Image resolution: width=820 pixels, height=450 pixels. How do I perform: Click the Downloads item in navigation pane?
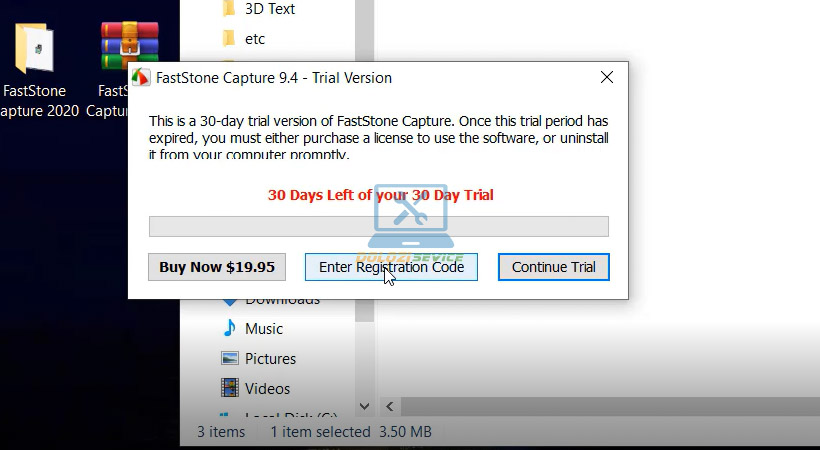pos(282,300)
